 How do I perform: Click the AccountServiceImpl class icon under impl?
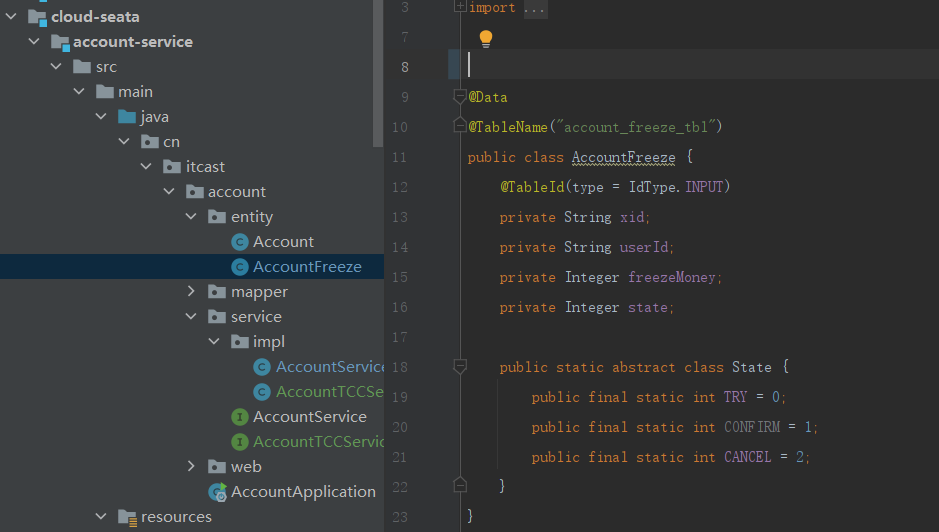262,367
